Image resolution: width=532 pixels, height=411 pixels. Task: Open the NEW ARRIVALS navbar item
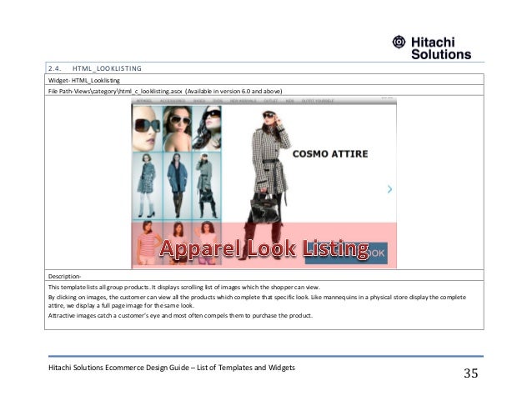point(243,101)
